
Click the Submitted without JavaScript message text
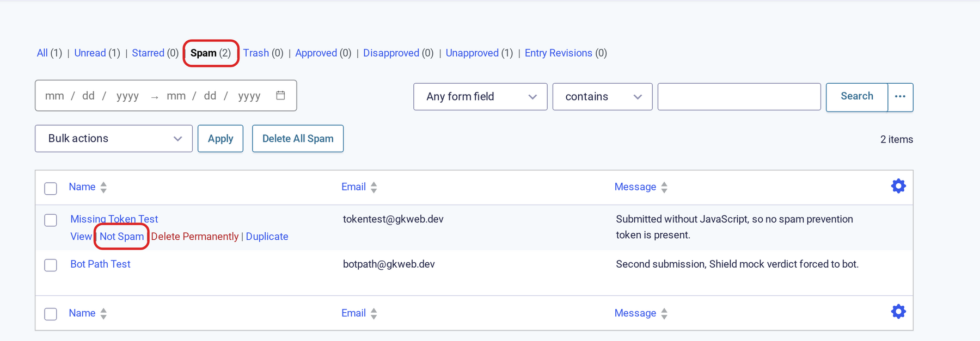click(x=734, y=227)
